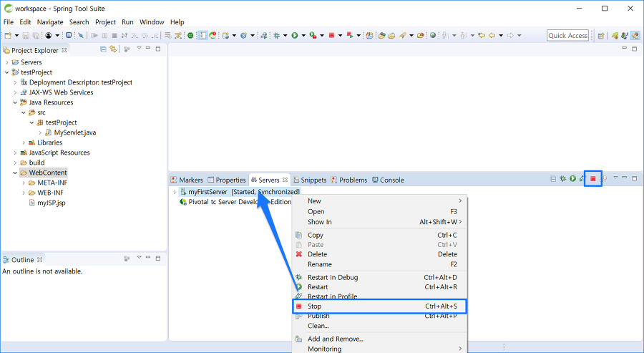Click the Open Perspective icon
This screenshot has width=644, height=353.
coord(601,36)
